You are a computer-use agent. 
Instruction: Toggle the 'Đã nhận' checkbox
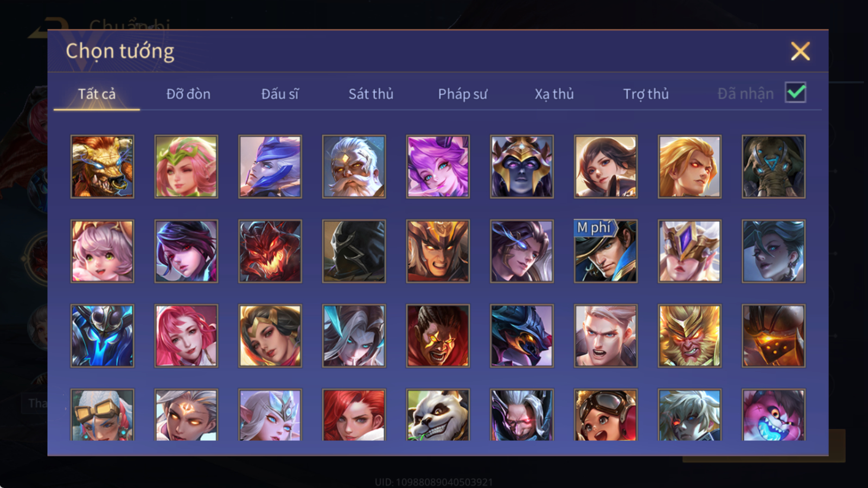(795, 93)
